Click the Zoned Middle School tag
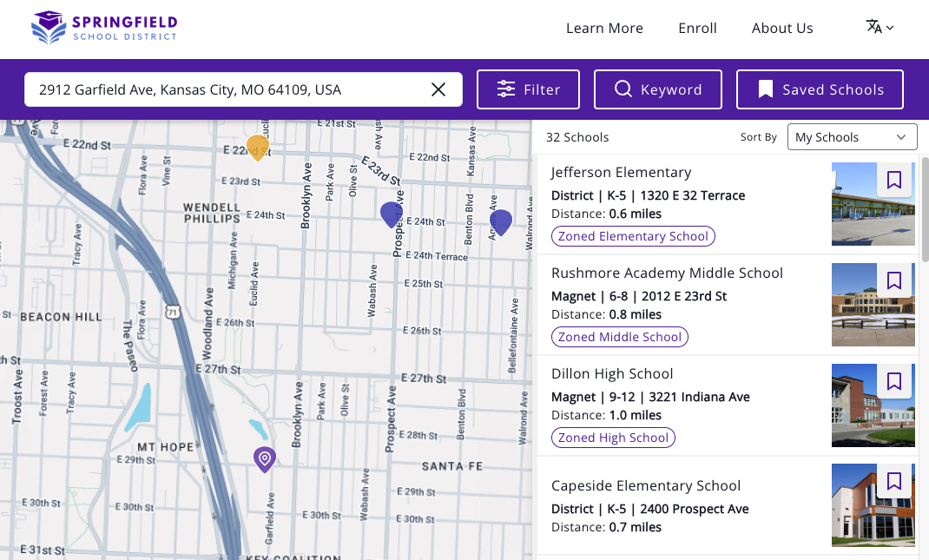Screen dimensions: 929x560 [620, 337]
